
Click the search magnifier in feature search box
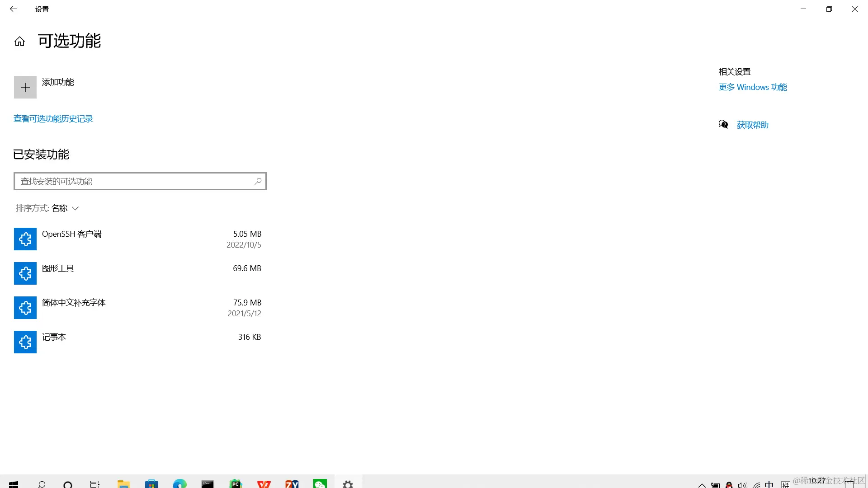point(258,181)
